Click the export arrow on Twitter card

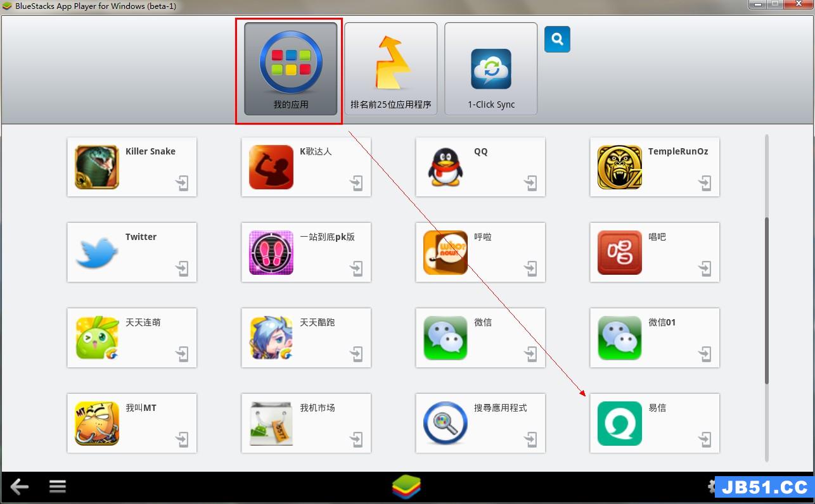(183, 269)
